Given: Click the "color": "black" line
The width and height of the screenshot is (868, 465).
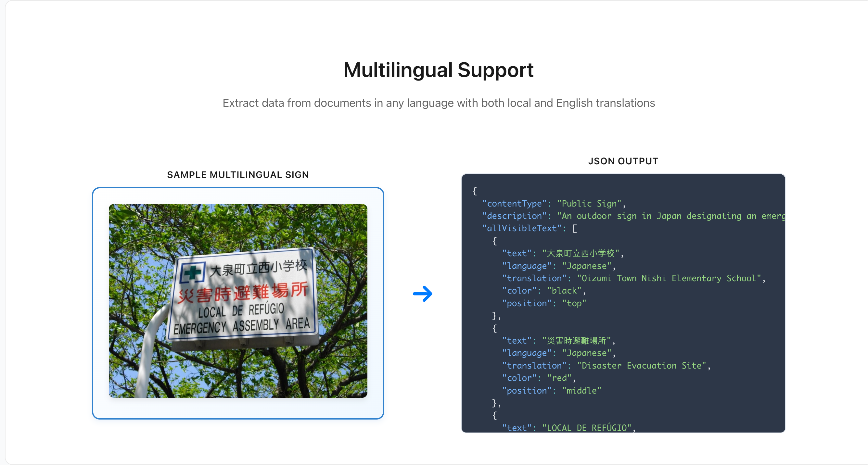Looking at the screenshot, I should pos(544,291).
